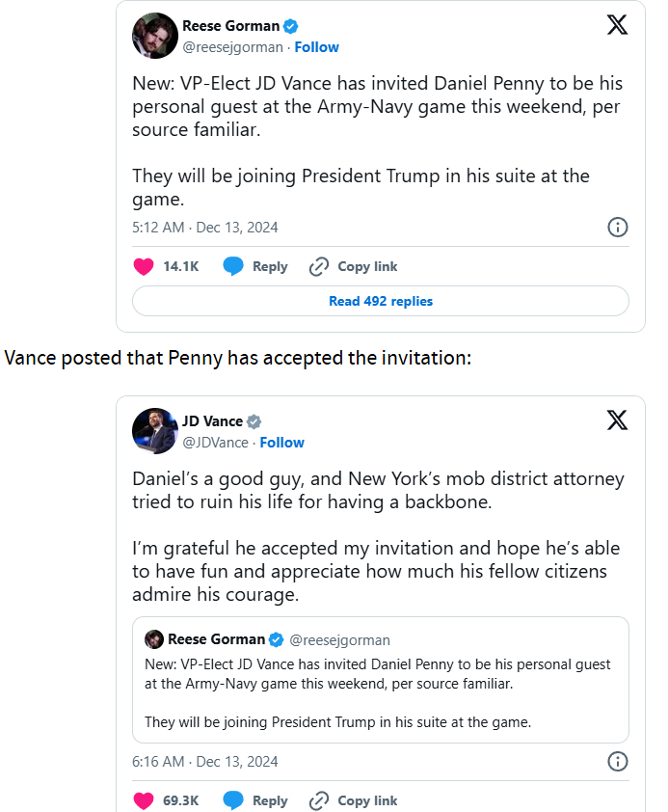
Task: Open Reese Gorman's profile picture
Action: 154,37
